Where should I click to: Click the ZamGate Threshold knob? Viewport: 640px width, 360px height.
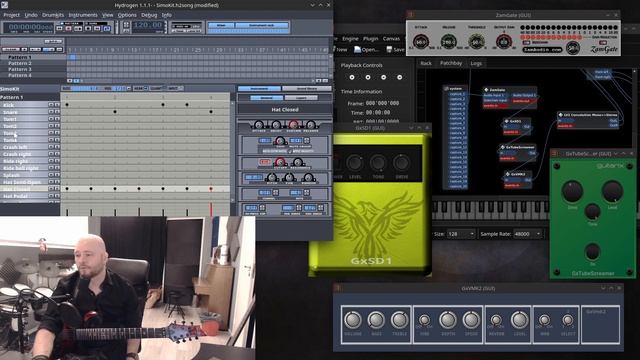[476, 42]
